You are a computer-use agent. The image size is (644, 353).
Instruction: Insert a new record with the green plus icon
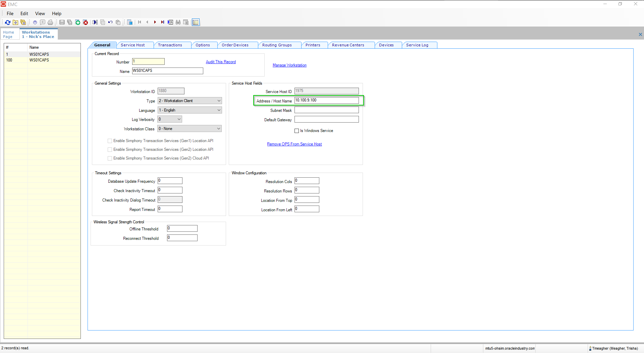pyautogui.click(x=78, y=22)
